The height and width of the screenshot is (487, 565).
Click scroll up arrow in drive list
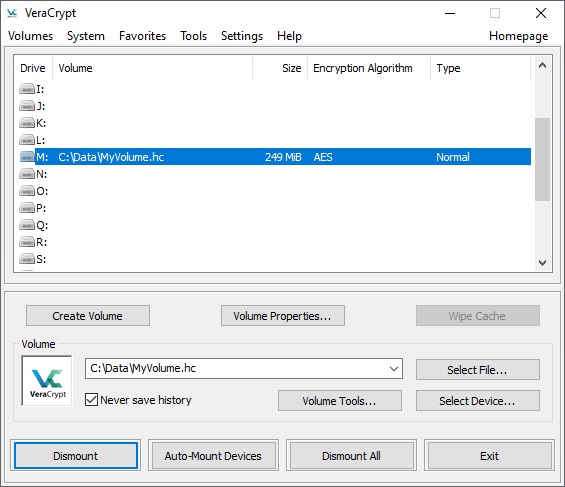click(x=542, y=65)
